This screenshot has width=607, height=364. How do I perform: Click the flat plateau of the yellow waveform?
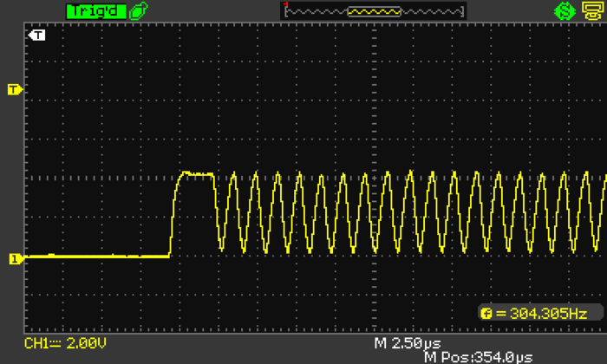[x=198, y=174]
